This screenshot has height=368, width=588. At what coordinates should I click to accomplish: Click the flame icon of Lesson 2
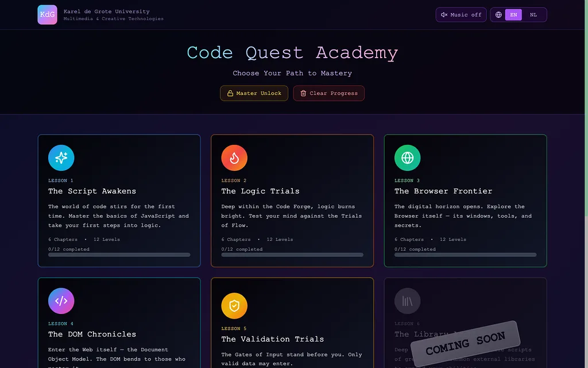click(x=234, y=158)
